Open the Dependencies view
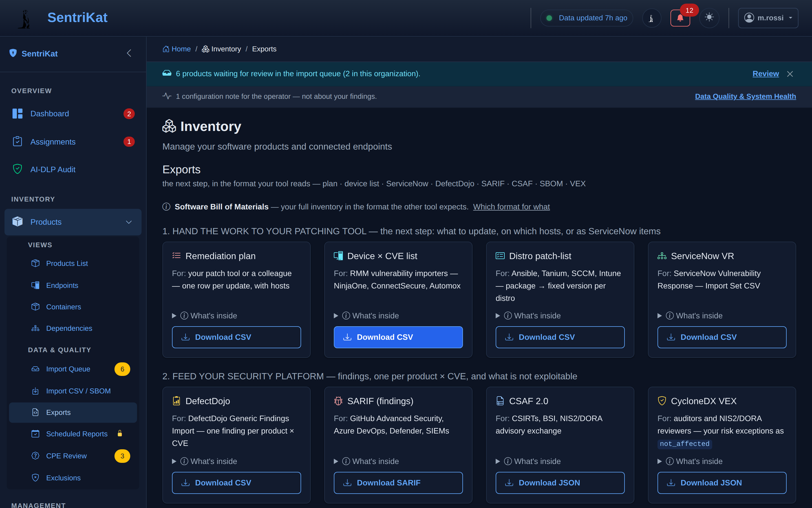Viewport: 812px width, 508px height. (73, 328)
